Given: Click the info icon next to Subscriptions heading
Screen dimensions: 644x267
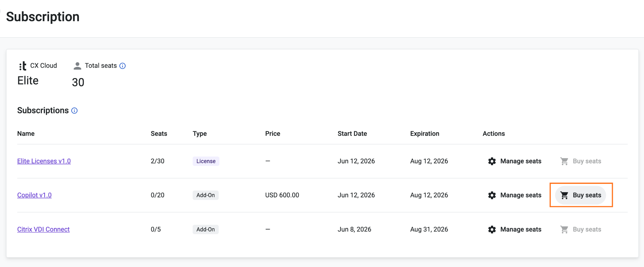Looking at the screenshot, I should point(75,111).
